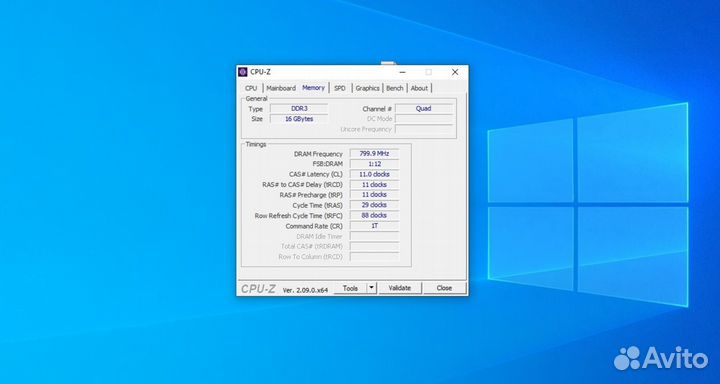Click the Quad channel value
Image resolution: width=720 pixels, height=384 pixels.
tap(423, 109)
